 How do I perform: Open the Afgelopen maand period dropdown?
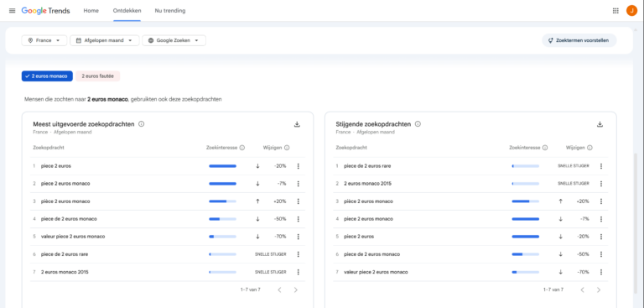[x=105, y=40]
